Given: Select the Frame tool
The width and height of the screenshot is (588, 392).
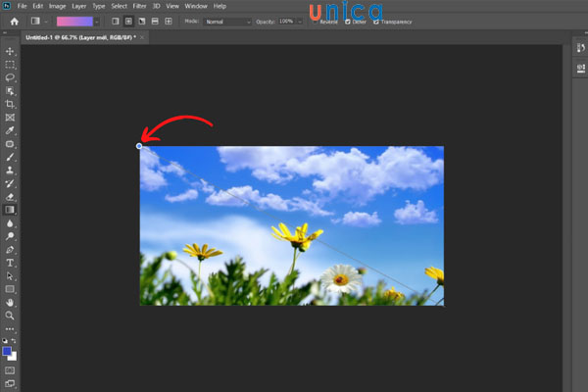Looking at the screenshot, I should tap(10, 118).
